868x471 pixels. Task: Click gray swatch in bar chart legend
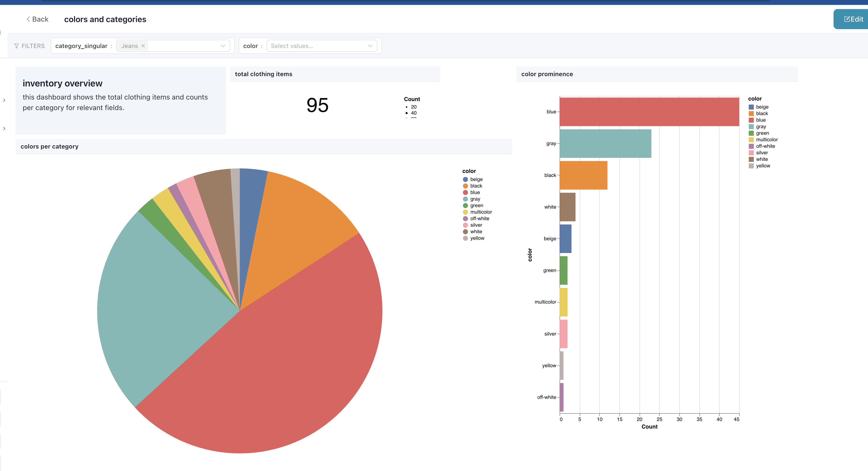pyautogui.click(x=751, y=127)
